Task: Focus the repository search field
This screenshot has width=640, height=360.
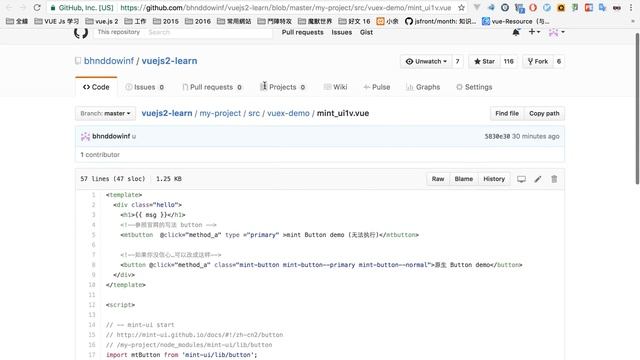Action: point(208,32)
